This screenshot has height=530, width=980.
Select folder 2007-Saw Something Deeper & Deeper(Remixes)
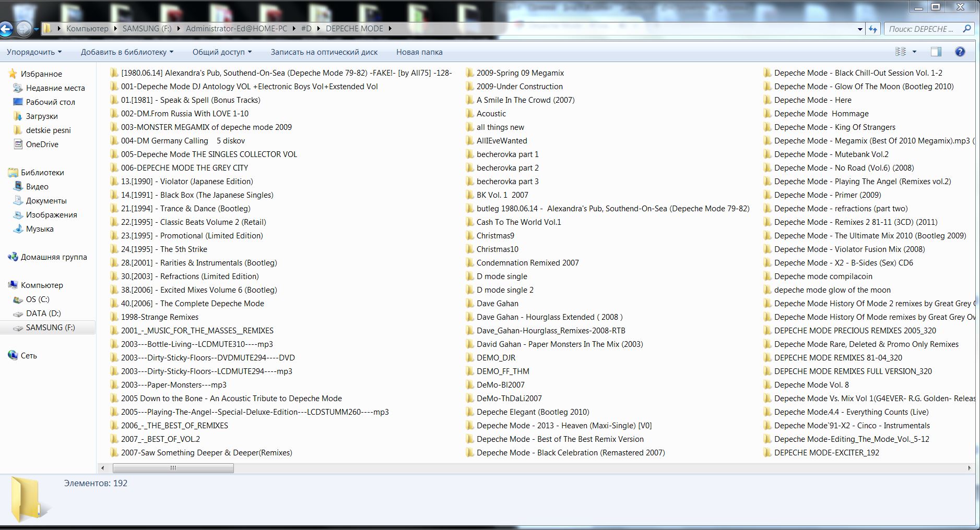[x=207, y=453]
